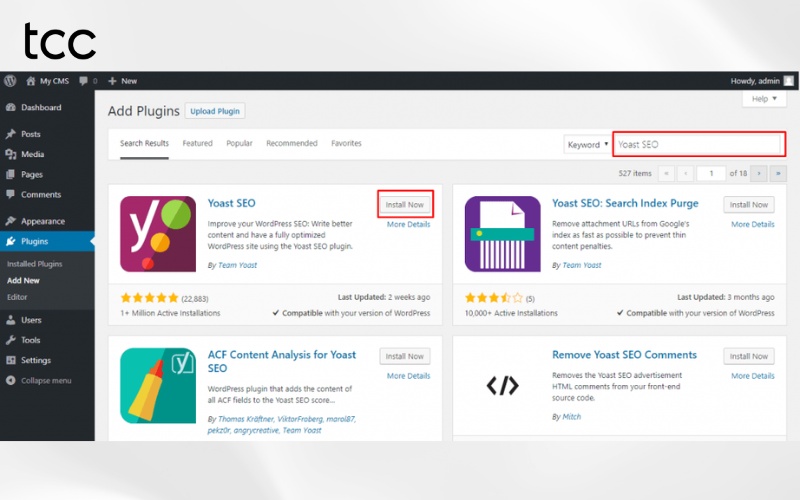This screenshot has width=800, height=500.
Task: Click the admin avatar next to Howdy
Action: [x=789, y=81]
